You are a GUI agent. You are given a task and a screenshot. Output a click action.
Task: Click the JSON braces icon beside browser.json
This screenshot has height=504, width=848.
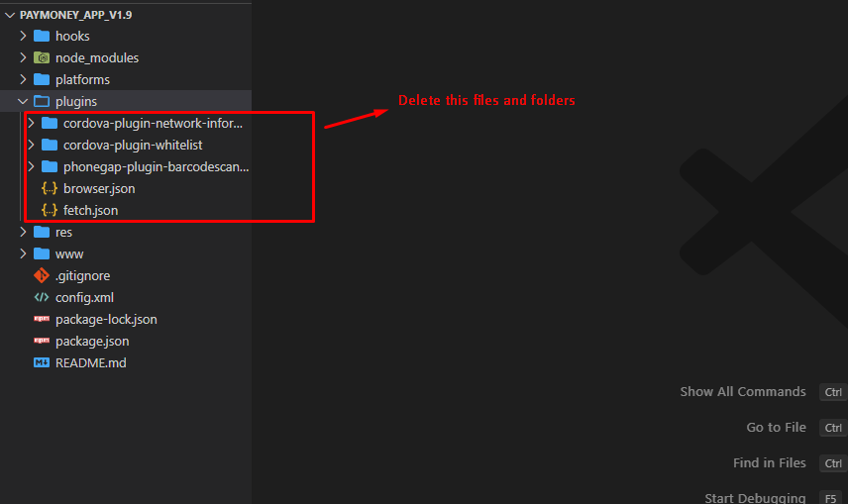pos(50,188)
